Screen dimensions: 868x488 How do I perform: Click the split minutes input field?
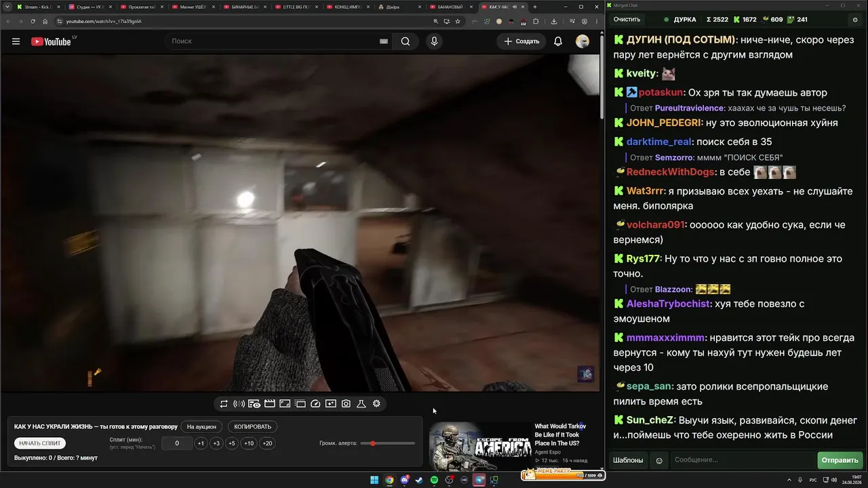pyautogui.click(x=177, y=444)
